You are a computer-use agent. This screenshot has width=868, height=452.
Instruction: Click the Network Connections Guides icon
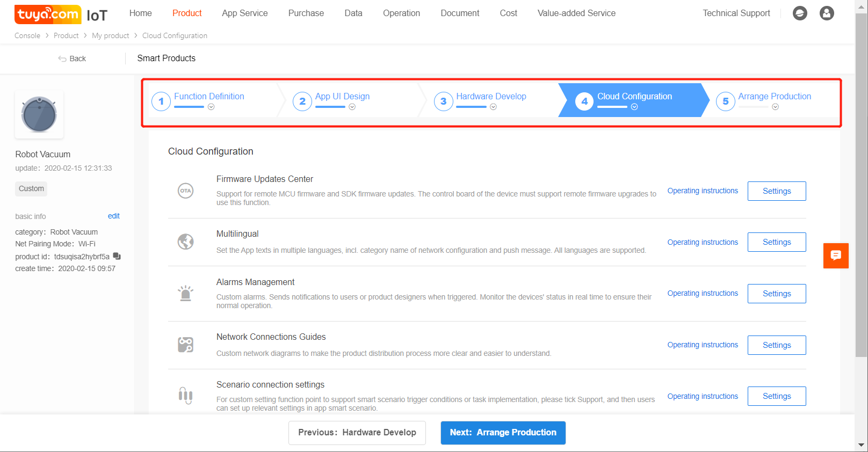185,345
